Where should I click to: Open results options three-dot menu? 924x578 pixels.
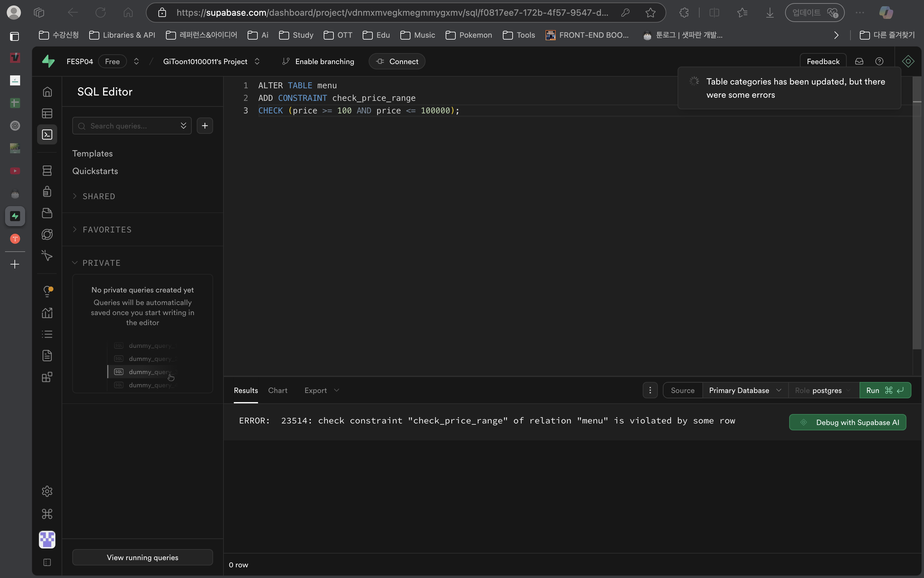[x=650, y=390]
